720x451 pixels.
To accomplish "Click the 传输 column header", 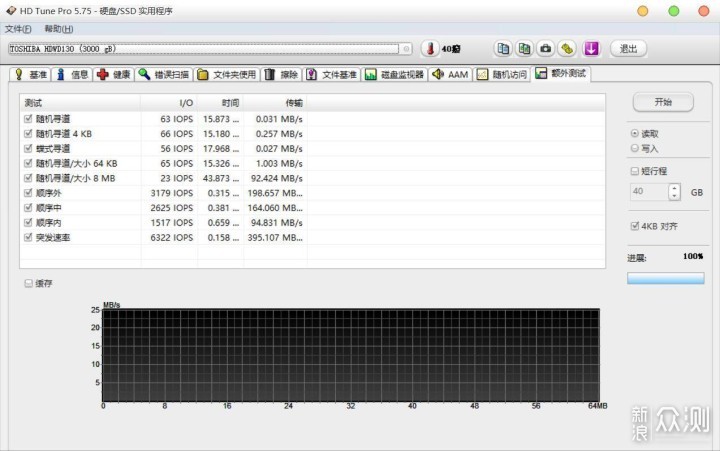I will [275, 103].
